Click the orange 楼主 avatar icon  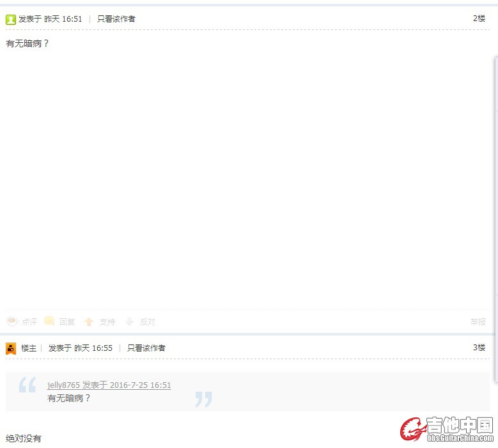tap(11, 348)
